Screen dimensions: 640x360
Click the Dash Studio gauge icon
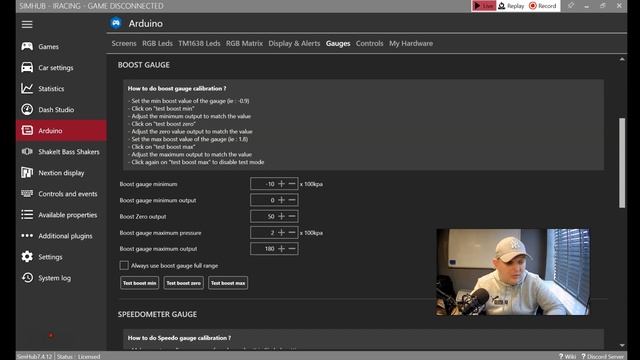click(x=27, y=109)
